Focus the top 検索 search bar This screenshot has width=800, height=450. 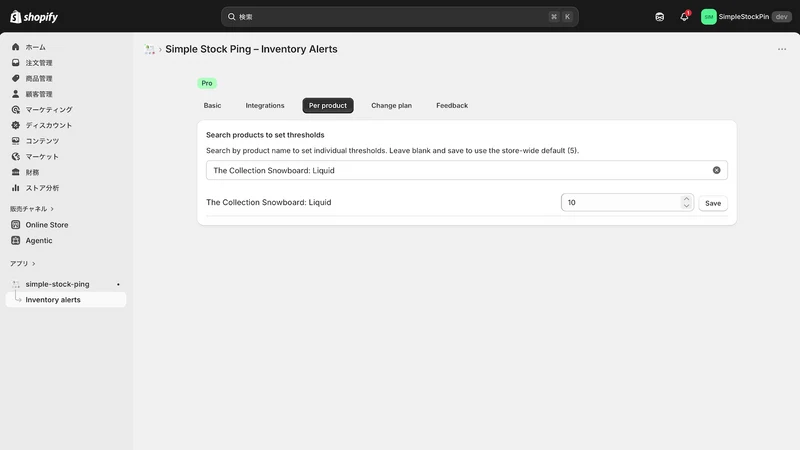click(x=399, y=17)
